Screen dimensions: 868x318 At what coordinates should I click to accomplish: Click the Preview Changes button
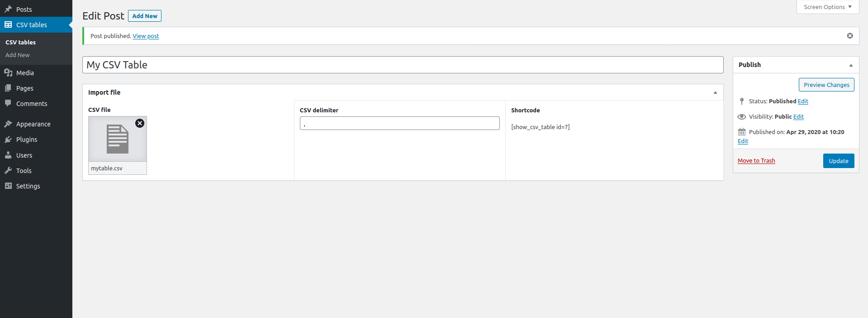826,85
